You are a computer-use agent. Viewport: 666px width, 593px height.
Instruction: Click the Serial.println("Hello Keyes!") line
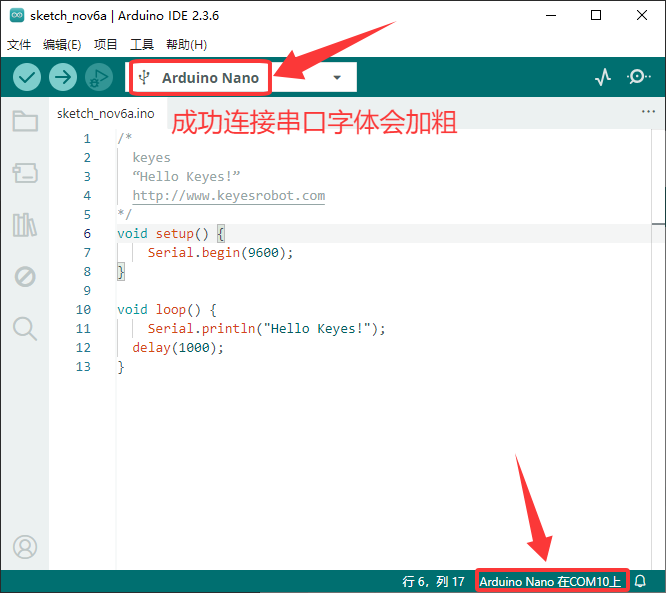pos(266,329)
